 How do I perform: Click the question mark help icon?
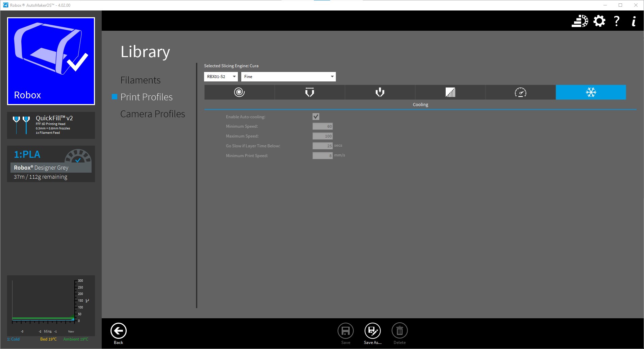tap(617, 21)
